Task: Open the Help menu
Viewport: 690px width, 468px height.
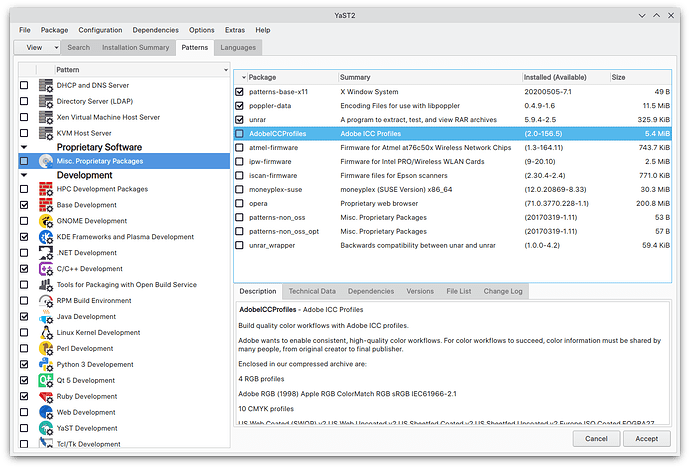Action: pos(263,30)
